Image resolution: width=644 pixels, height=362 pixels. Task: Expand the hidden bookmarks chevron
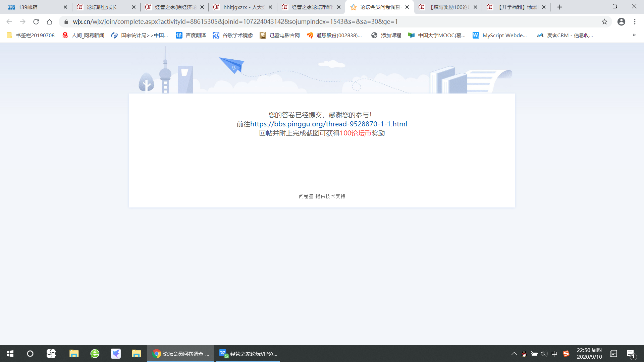[634, 35]
